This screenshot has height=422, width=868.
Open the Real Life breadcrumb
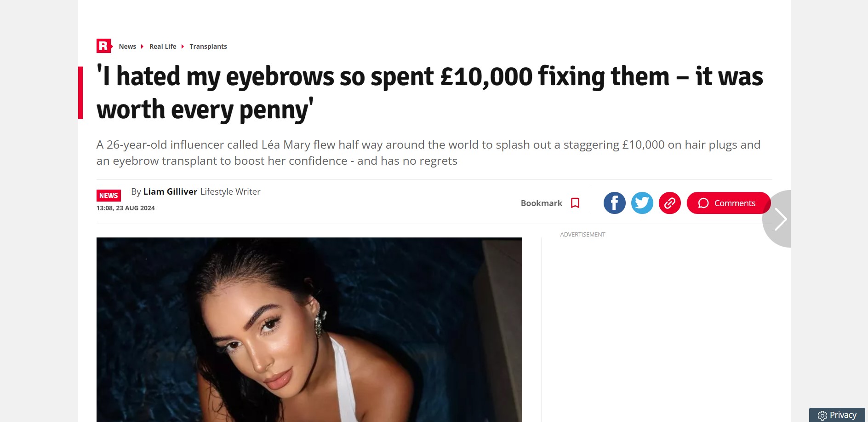click(x=163, y=46)
